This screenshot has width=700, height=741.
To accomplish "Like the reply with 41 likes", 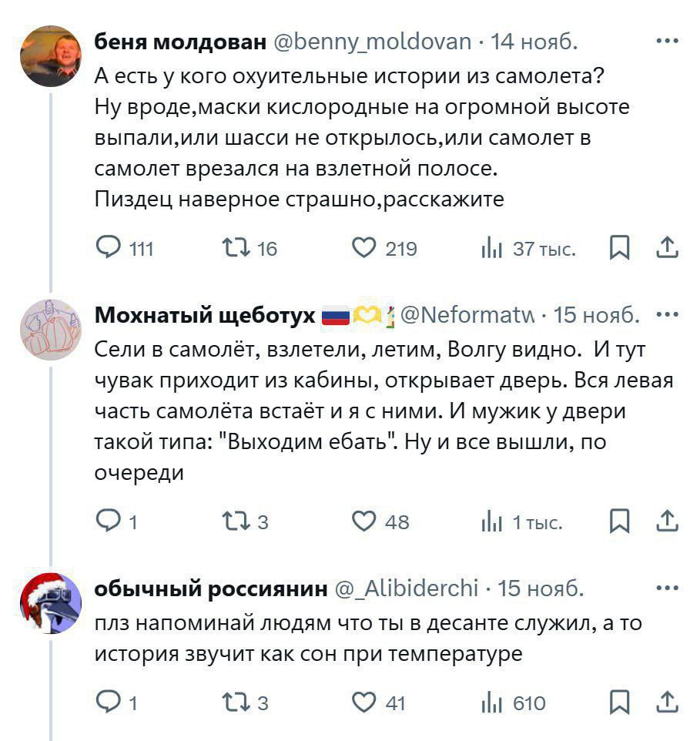I will pyautogui.click(x=363, y=702).
